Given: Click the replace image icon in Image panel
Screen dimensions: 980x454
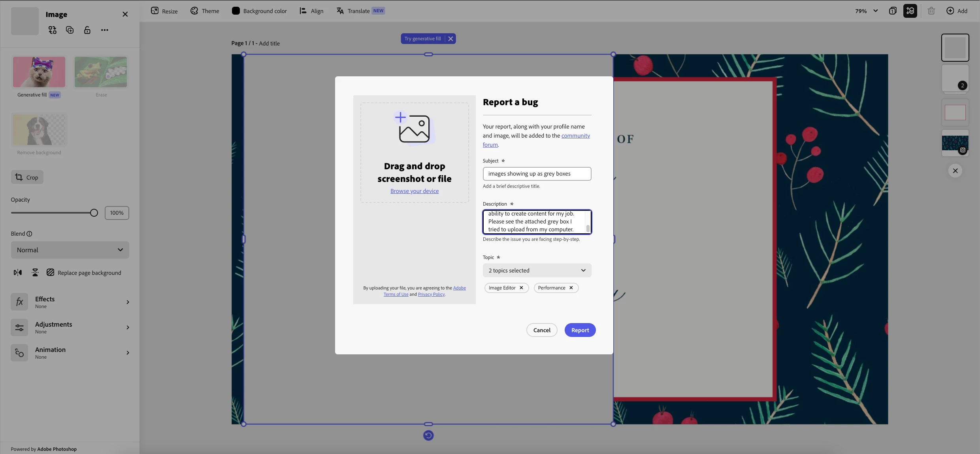Looking at the screenshot, I should (53, 30).
